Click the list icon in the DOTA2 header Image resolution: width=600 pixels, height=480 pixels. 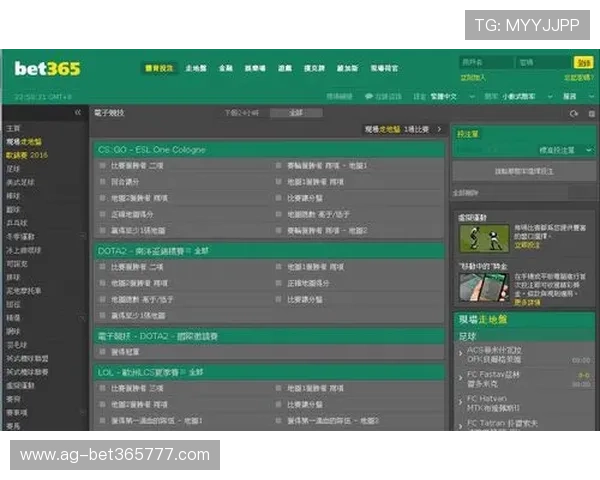click(x=188, y=251)
